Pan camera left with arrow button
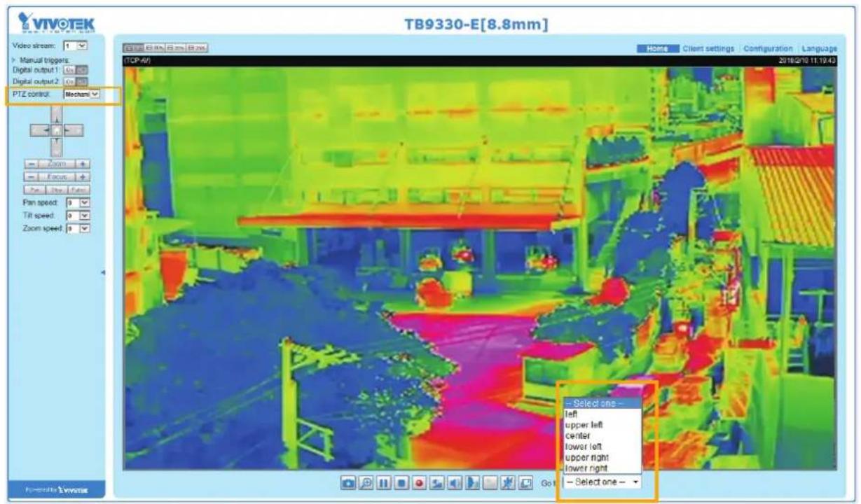Screen dimensions: 861x504 [x=41, y=131]
